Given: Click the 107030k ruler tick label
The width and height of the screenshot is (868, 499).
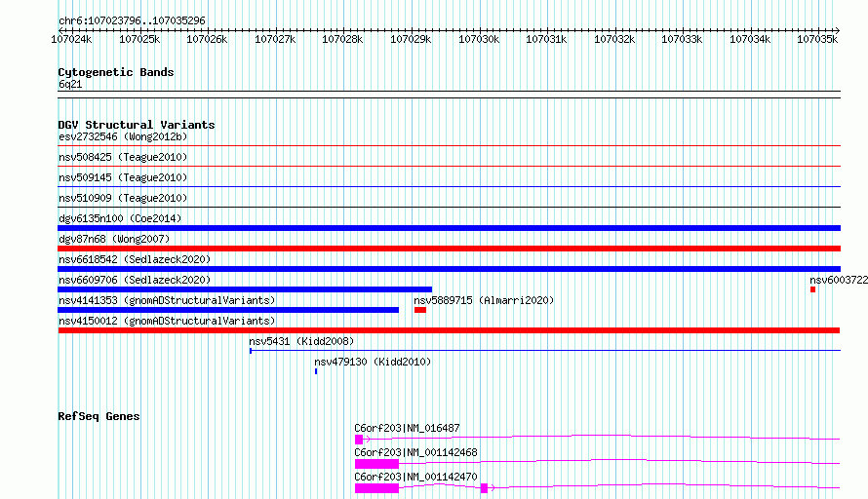Looking at the screenshot, I should pyautogui.click(x=479, y=39).
